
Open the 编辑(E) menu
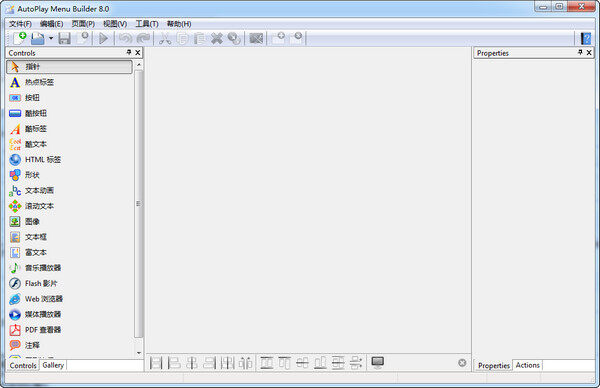click(51, 24)
